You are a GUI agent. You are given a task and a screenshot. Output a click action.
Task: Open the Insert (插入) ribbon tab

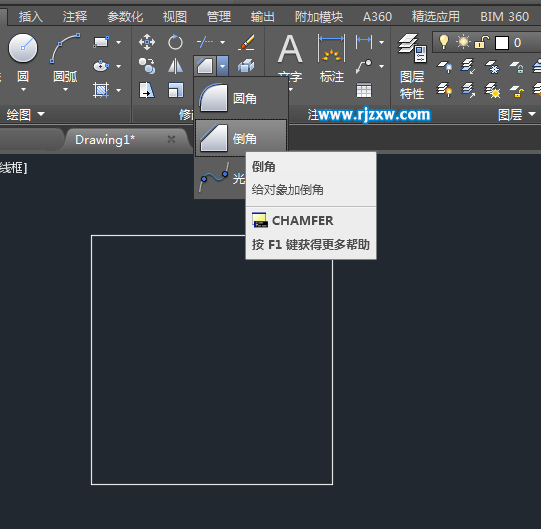coord(31,17)
